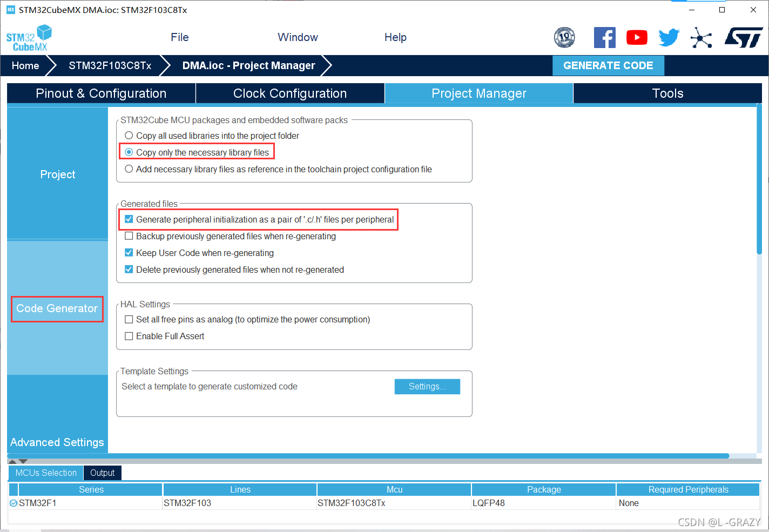
Task: Open the File menu
Action: coord(180,37)
